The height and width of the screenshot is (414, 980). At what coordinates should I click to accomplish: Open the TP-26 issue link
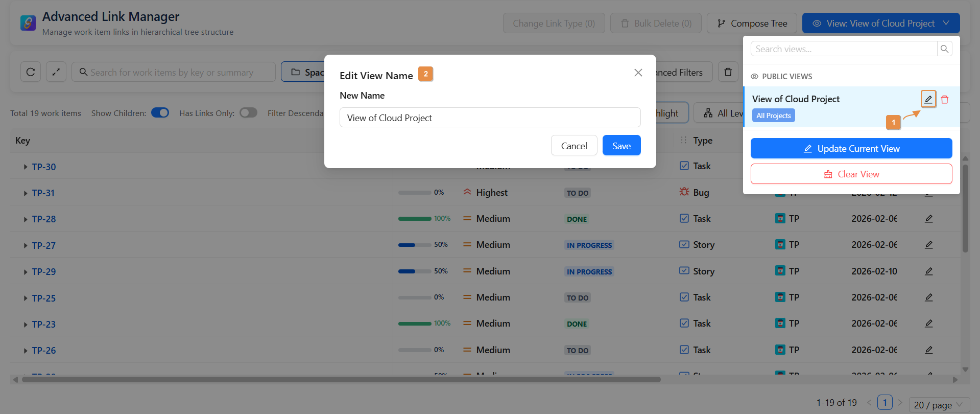tap(44, 351)
